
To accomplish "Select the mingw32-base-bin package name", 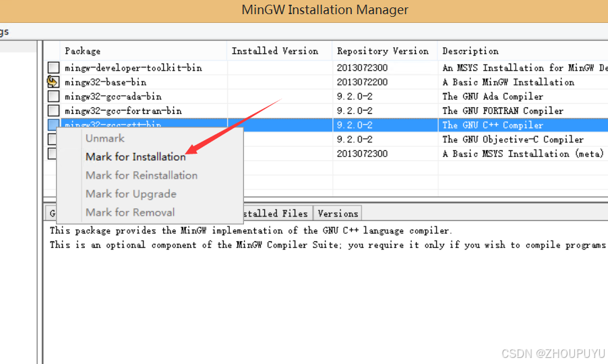I will 105,82.
